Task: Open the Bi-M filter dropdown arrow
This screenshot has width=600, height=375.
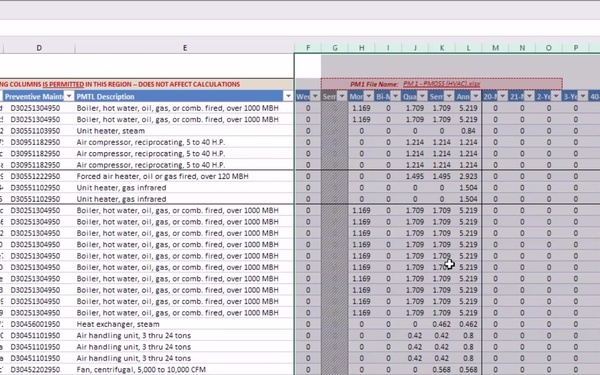Action: point(395,96)
